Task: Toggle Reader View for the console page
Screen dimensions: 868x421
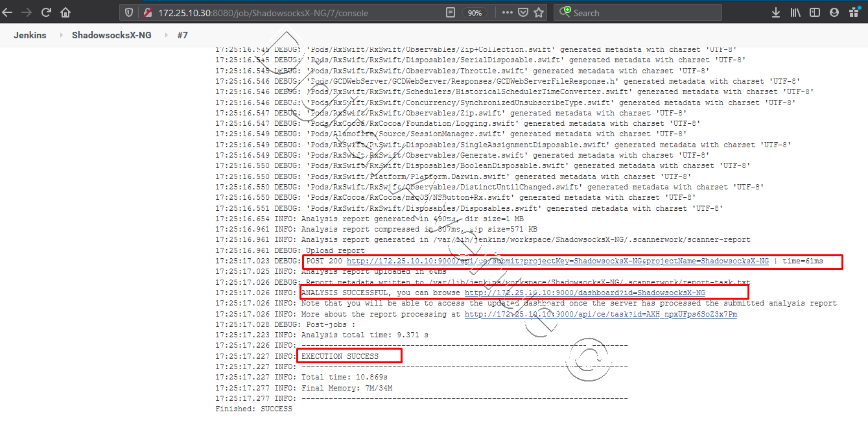Action: tap(450, 12)
